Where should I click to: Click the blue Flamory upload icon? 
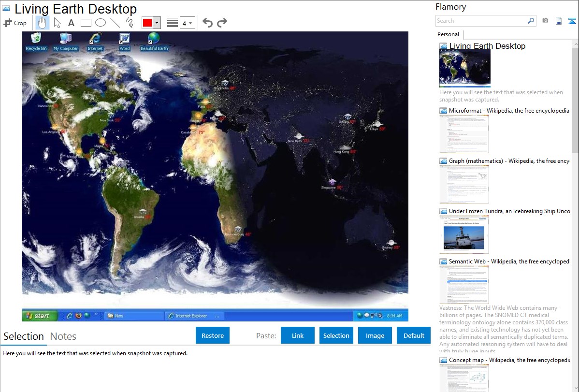click(x=572, y=21)
